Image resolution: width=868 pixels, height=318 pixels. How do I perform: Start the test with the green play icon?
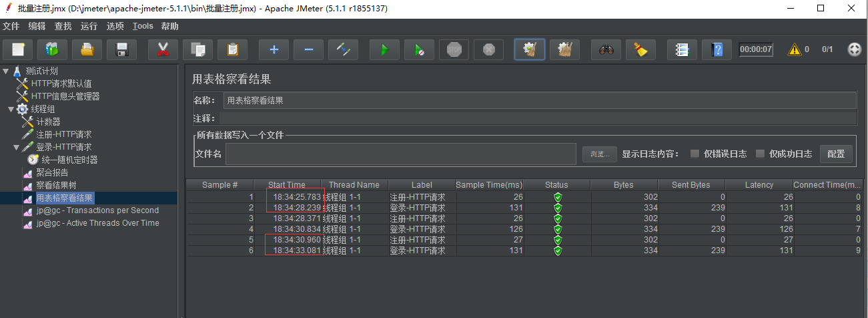click(384, 49)
